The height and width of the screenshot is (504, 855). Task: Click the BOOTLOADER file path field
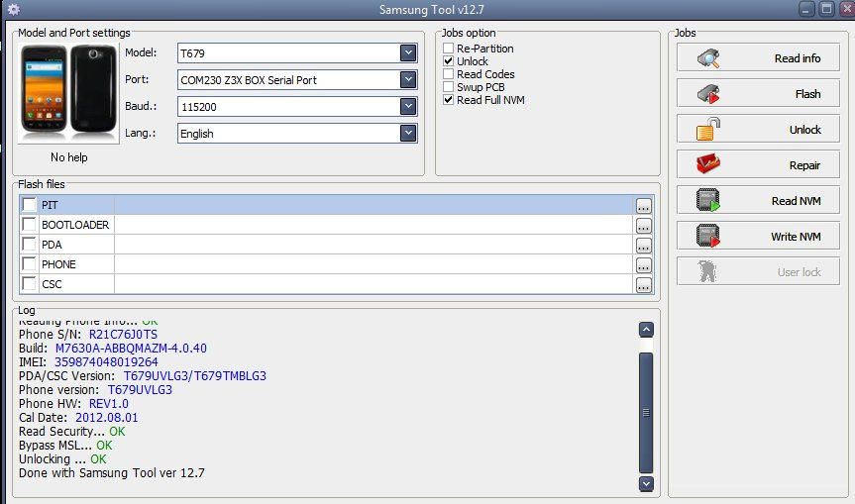click(374, 225)
